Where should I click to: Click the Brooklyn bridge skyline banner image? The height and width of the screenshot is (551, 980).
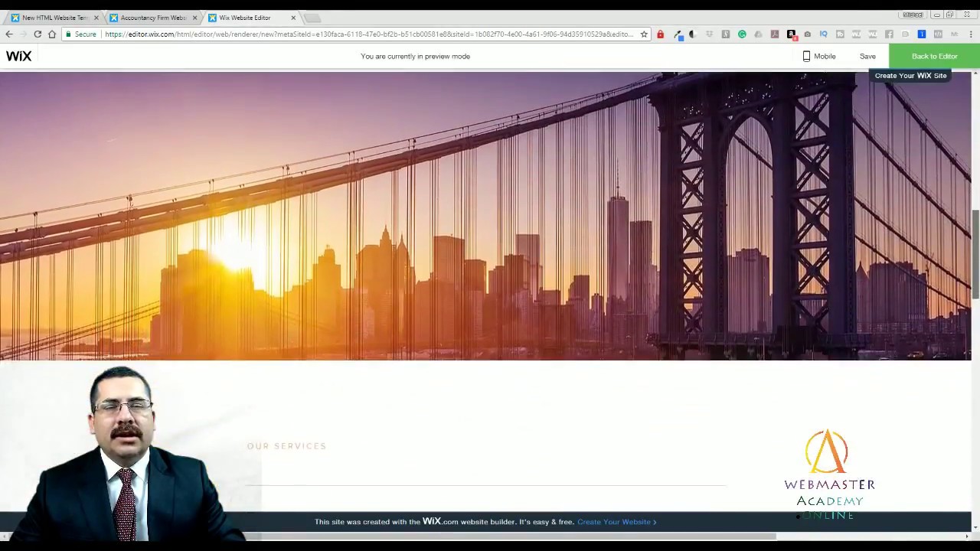click(485, 216)
